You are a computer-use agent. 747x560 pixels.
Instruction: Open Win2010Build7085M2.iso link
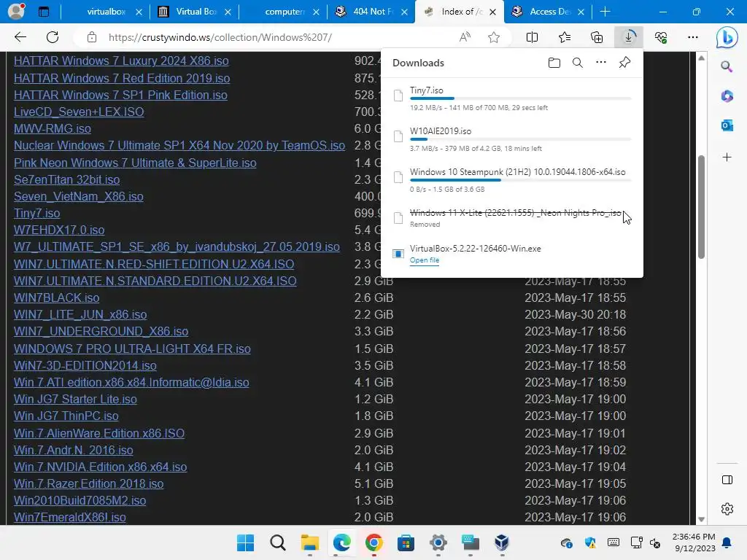coord(80,500)
